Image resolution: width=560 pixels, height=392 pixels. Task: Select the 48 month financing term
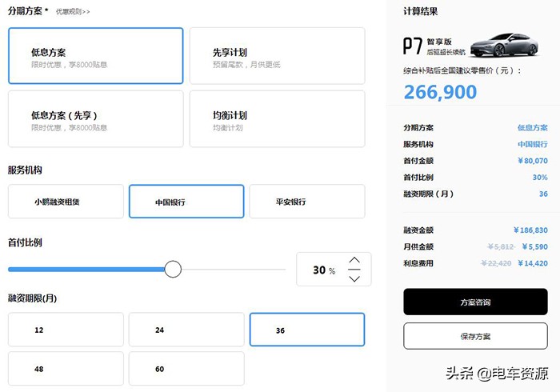(66, 369)
